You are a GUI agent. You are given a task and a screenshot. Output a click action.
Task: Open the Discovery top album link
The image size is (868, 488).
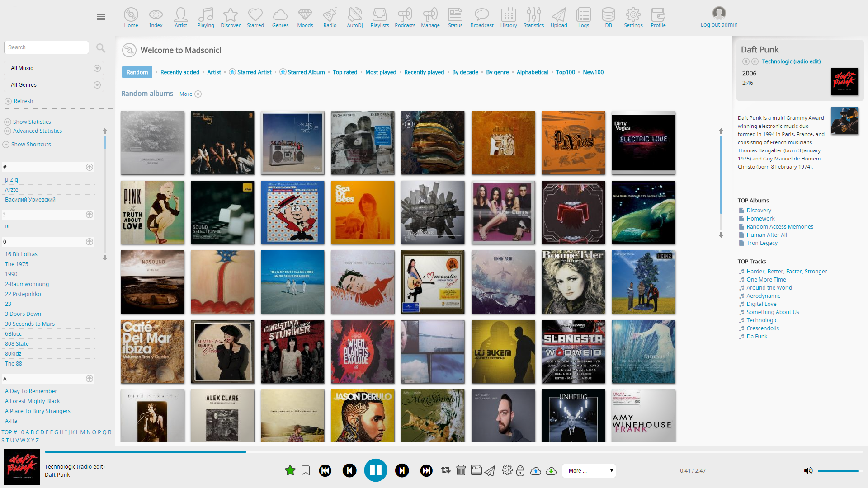759,211
